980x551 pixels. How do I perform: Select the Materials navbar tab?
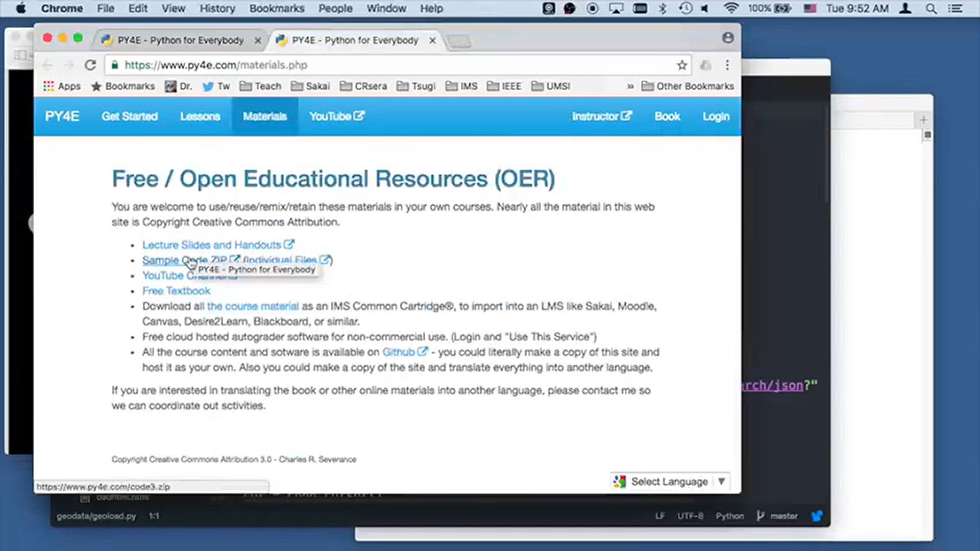265,116
